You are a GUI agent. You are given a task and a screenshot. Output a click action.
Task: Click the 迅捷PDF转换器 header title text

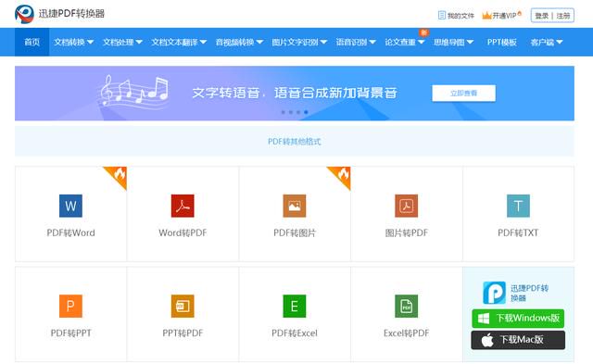click(x=71, y=14)
